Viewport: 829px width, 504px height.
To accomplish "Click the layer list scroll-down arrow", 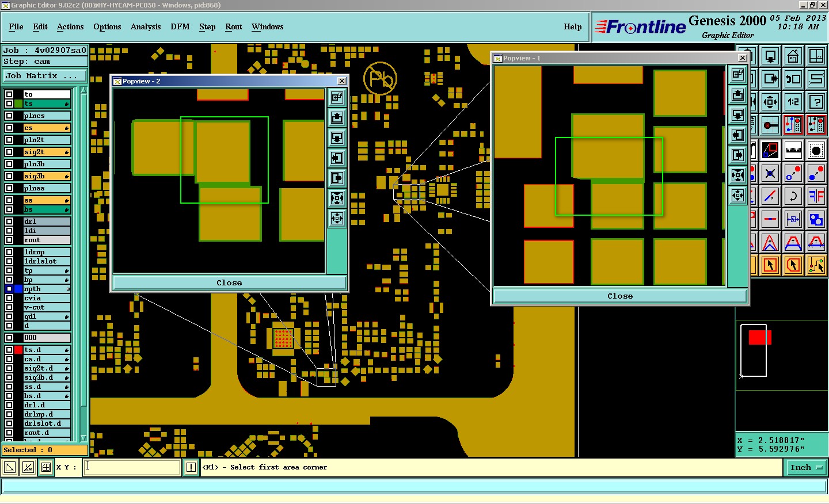I will (x=83, y=438).
